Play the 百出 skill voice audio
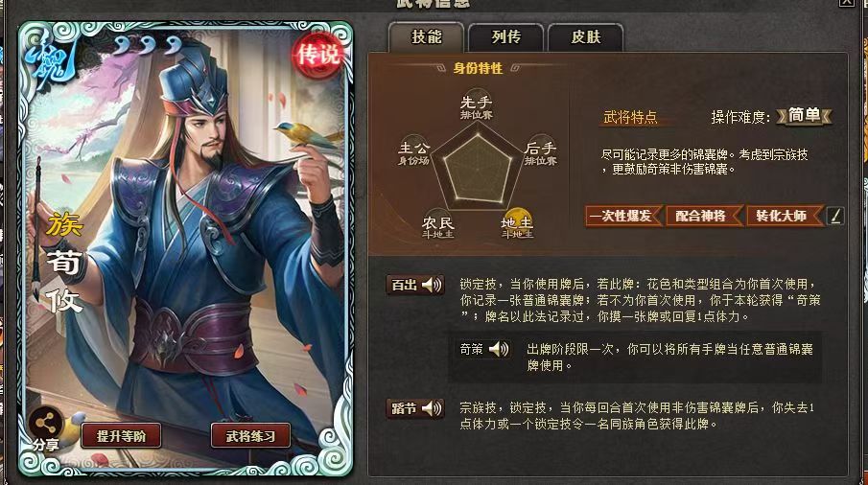This screenshot has height=485, width=868. 433,285
